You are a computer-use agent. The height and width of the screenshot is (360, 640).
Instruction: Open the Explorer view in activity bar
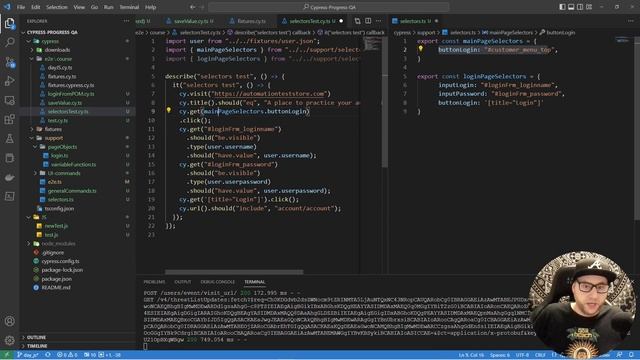tap(10, 23)
